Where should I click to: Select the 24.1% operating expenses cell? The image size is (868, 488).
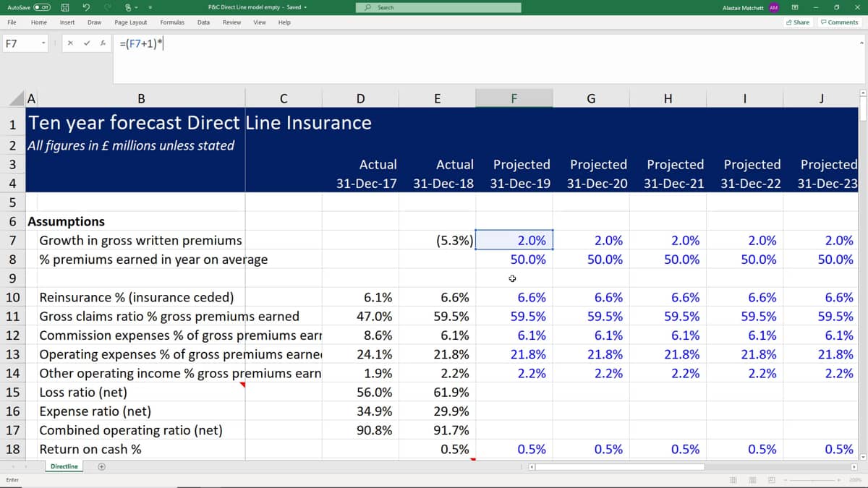[360, 354]
